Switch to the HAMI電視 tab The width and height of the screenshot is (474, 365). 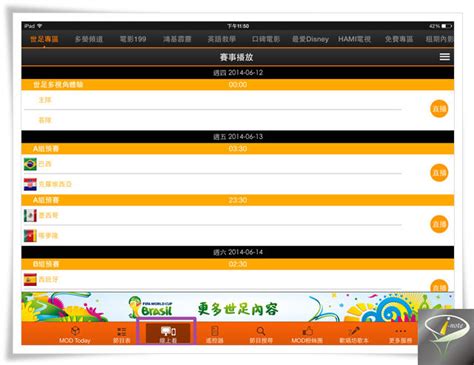point(354,39)
